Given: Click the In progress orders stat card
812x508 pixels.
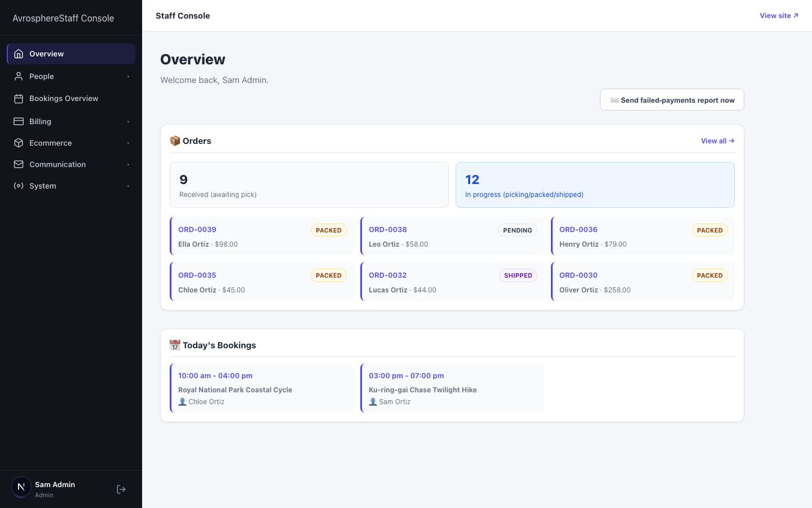Looking at the screenshot, I should (595, 185).
